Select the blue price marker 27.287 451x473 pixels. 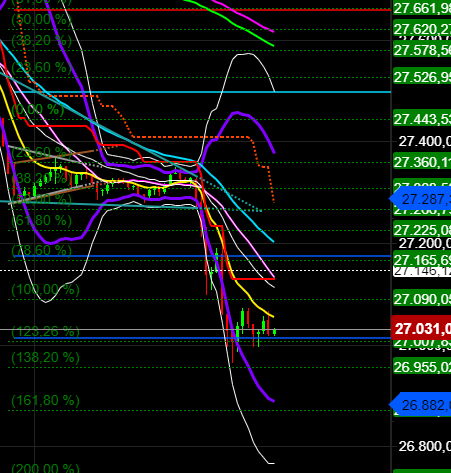tap(420, 199)
